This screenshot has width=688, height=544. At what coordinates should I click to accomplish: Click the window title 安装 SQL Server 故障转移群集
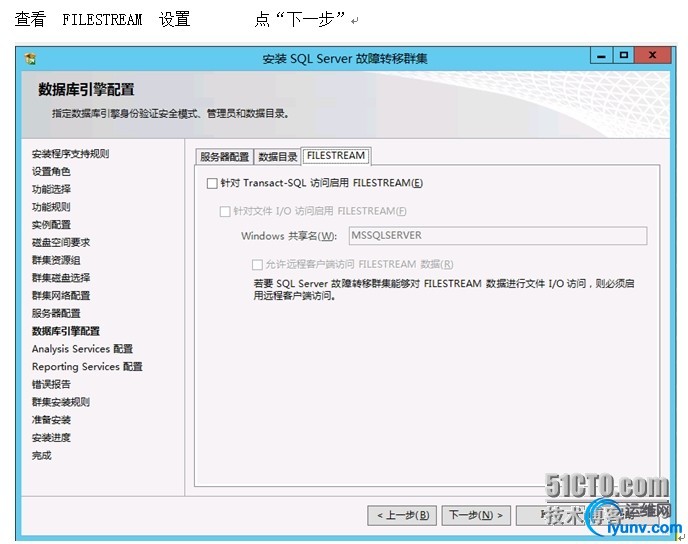(345, 58)
